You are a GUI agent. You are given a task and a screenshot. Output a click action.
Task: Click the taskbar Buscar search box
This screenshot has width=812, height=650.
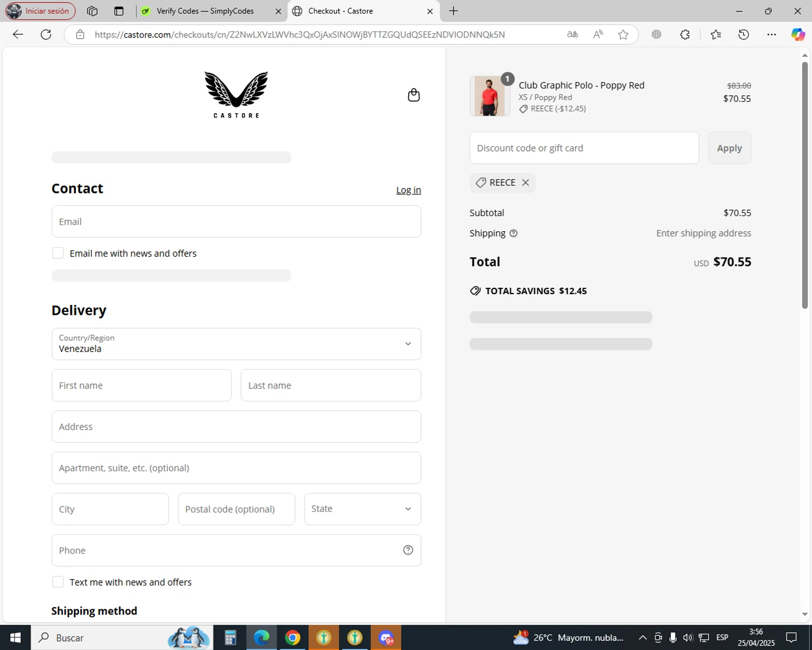(x=121, y=638)
